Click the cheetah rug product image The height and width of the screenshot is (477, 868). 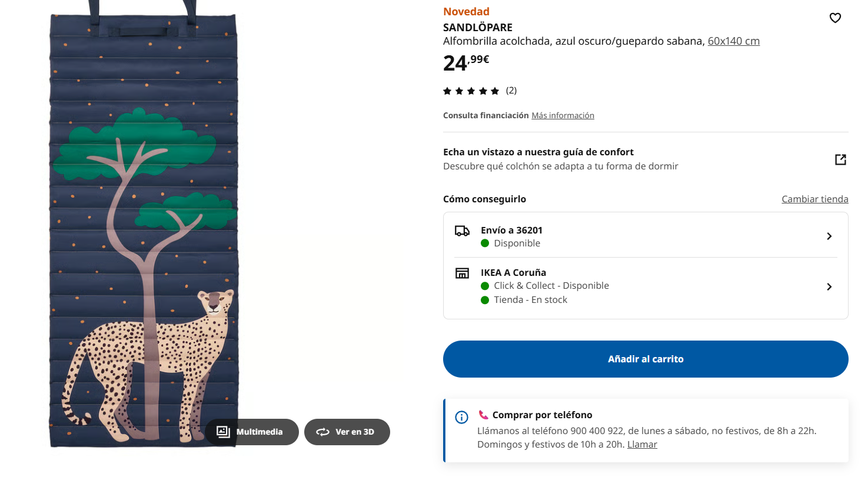pos(144,235)
